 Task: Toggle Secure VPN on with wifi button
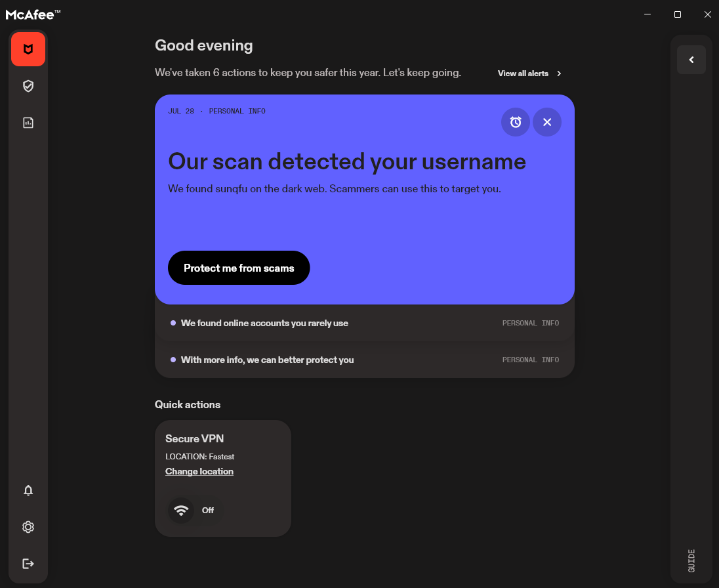(x=181, y=510)
